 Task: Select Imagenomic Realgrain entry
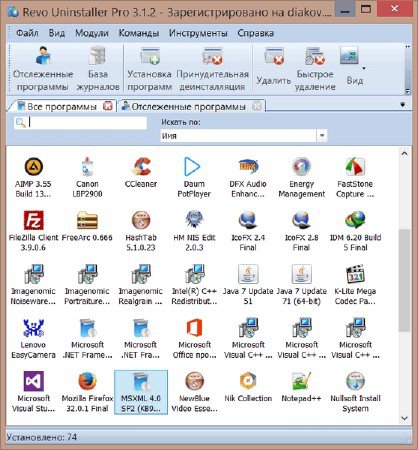coord(141,285)
